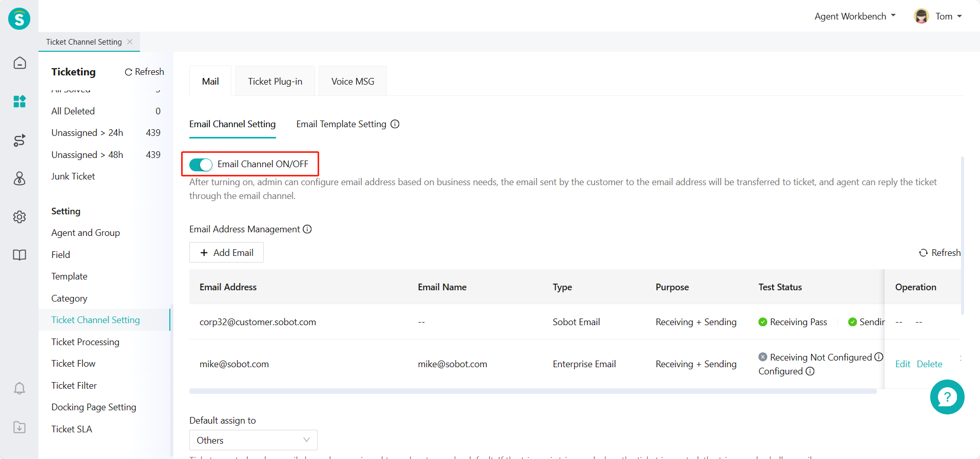Click the corp32@customer.sobot.com address cell

point(258,322)
